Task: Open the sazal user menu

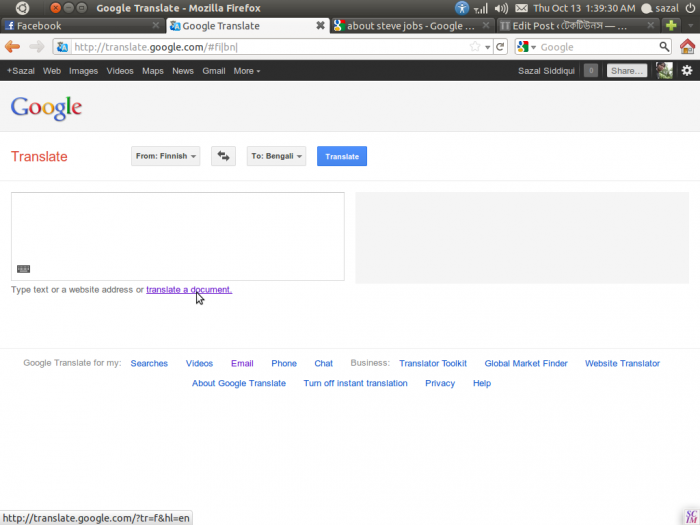Action: tap(660, 8)
